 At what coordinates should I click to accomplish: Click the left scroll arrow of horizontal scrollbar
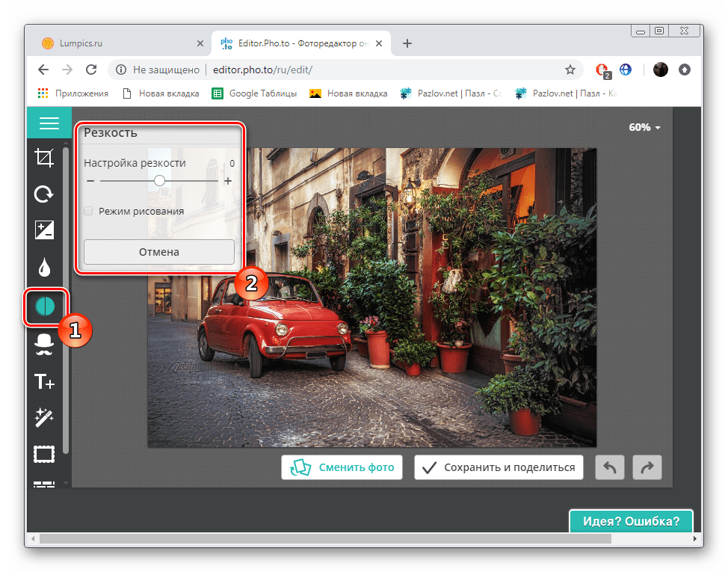coord(32,538)
